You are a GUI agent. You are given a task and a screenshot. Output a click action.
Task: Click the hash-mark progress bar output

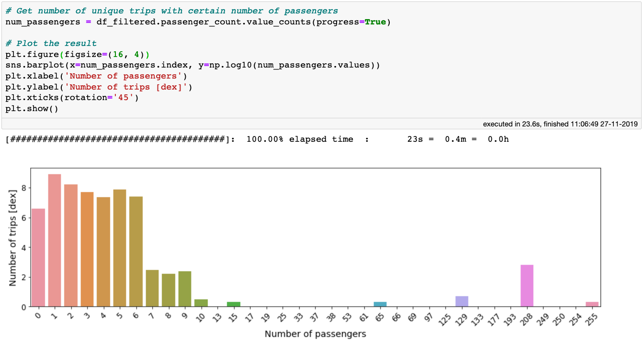click(x=117, y=139)
